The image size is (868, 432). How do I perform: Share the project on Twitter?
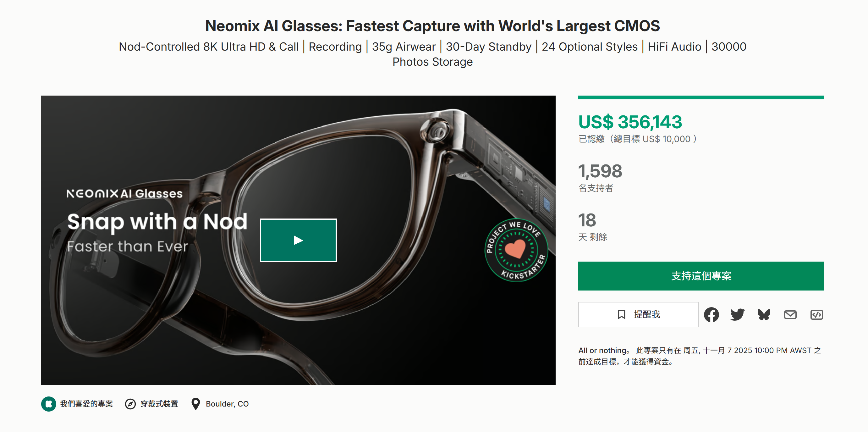(737, 315)
